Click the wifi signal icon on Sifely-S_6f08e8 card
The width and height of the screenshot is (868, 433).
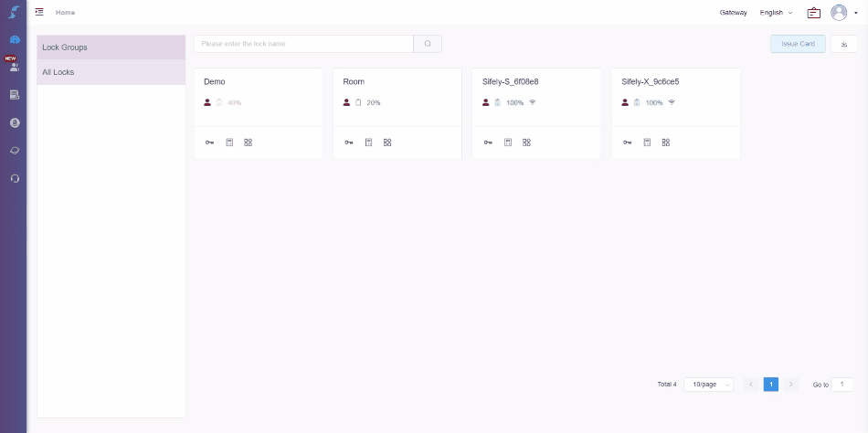tap(533, 102)
